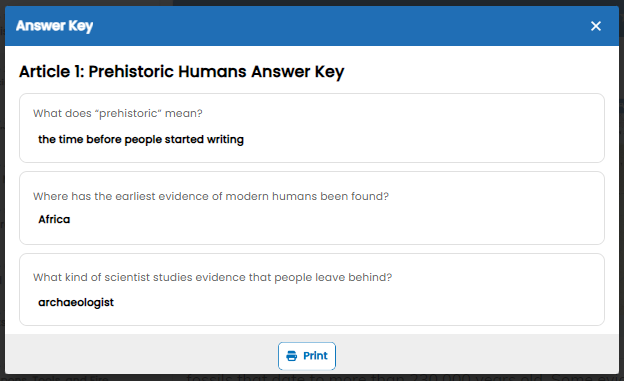Click background article text about fossils below dialog
Image resolution: width=624 pixels, height=381 pixels.
pos(402,377)
